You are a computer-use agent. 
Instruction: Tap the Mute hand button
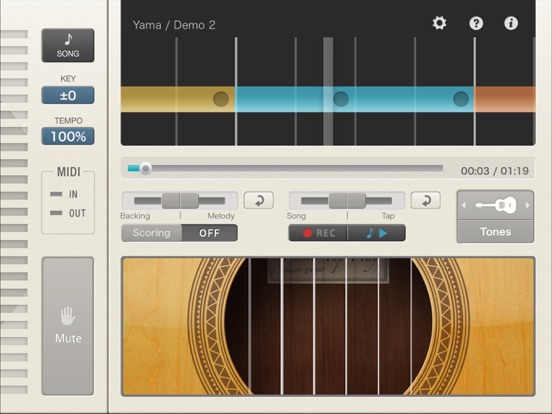pos(68,326)
